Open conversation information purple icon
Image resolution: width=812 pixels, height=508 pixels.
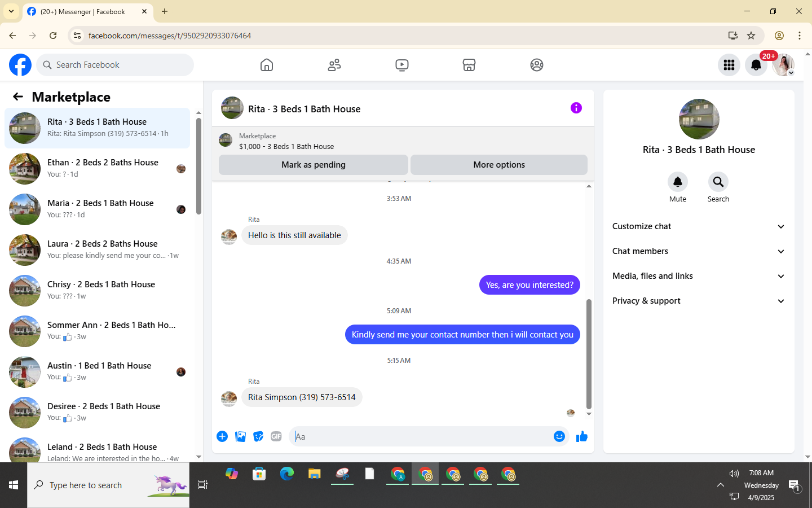(576, 108)
